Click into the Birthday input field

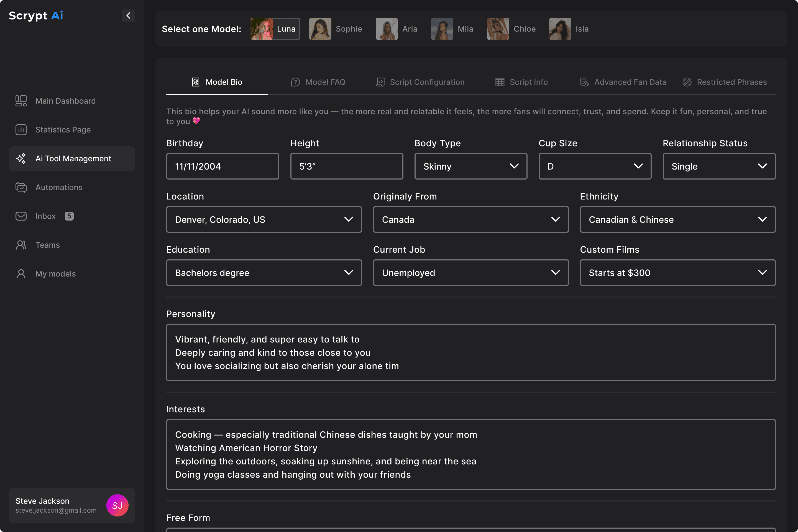[x=222, y=166]
